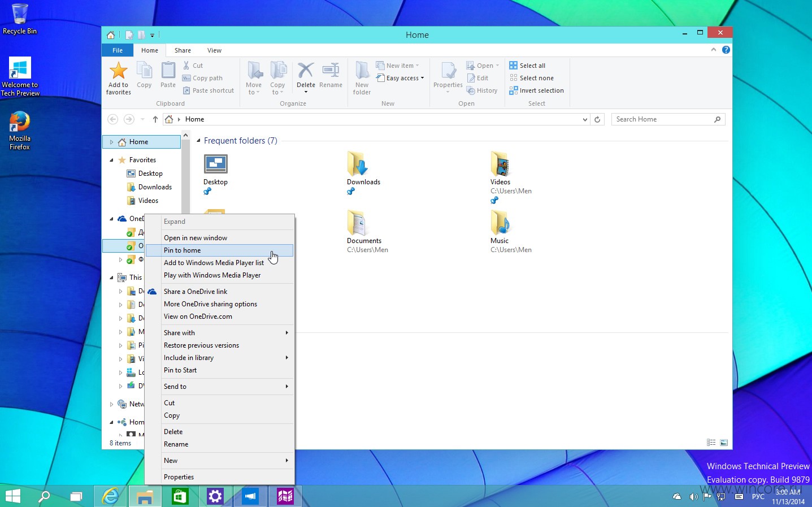Click the New folder icon

362,70
